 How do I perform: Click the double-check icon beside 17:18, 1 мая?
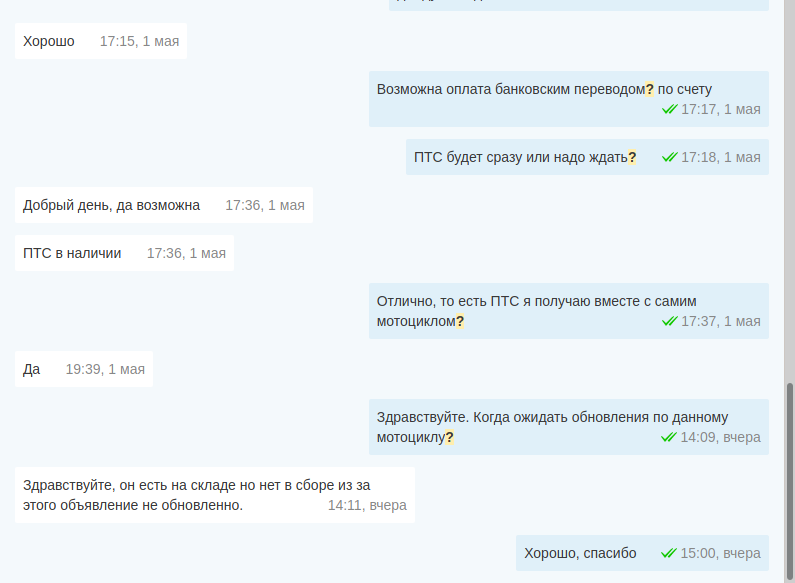point(669,157)
